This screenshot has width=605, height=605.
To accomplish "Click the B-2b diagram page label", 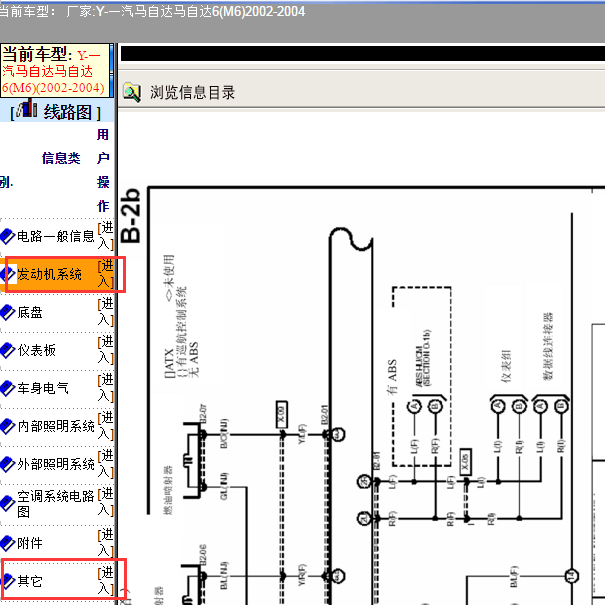I will (130, 216).
